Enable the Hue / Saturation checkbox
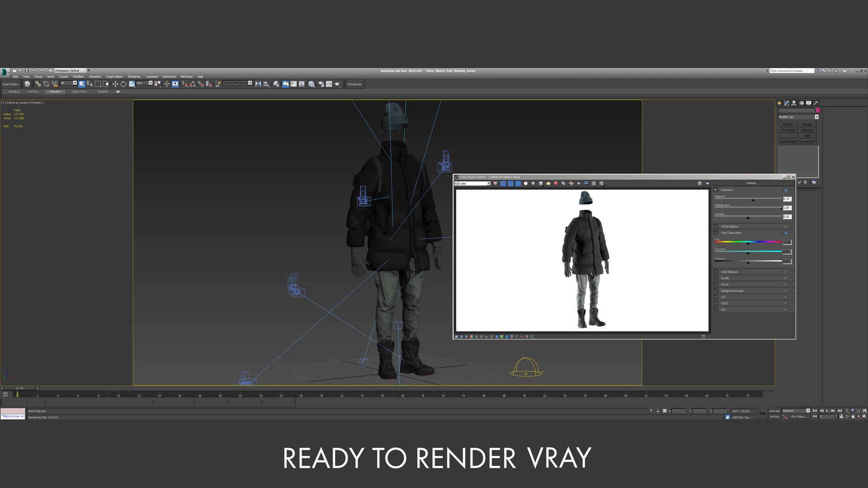 [x=715, y=233]
